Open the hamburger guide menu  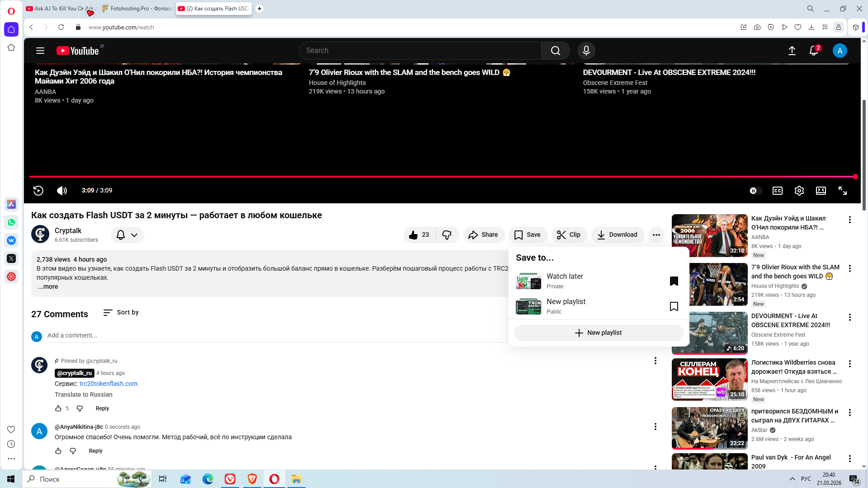pos(40,51)
